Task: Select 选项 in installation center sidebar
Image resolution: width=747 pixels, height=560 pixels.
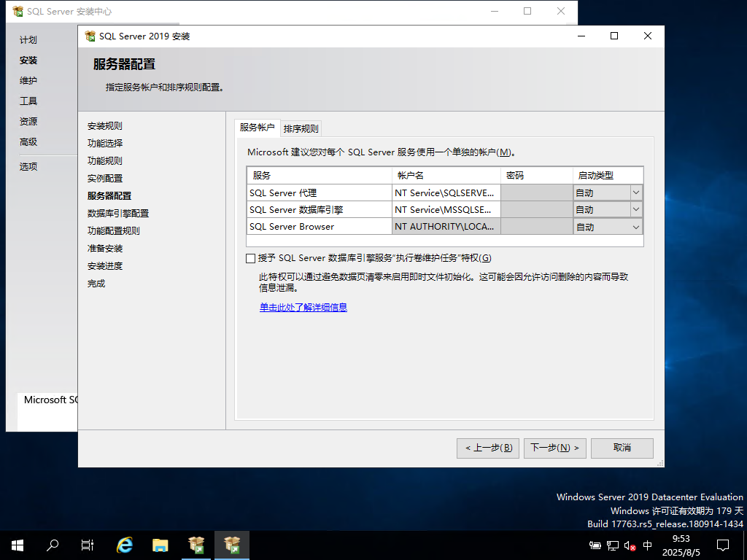Action: tap(28, 167)
